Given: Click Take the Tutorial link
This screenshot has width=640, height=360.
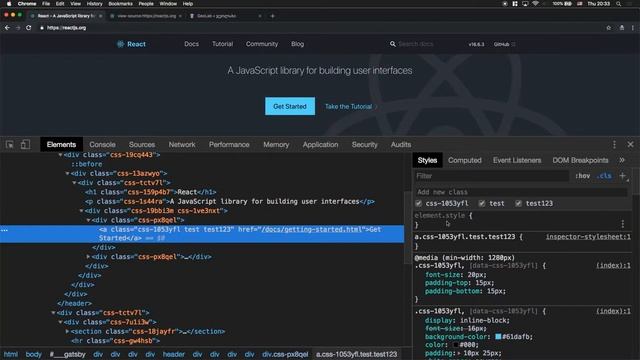Looking at the screenshot, I should tap(351, 107).
